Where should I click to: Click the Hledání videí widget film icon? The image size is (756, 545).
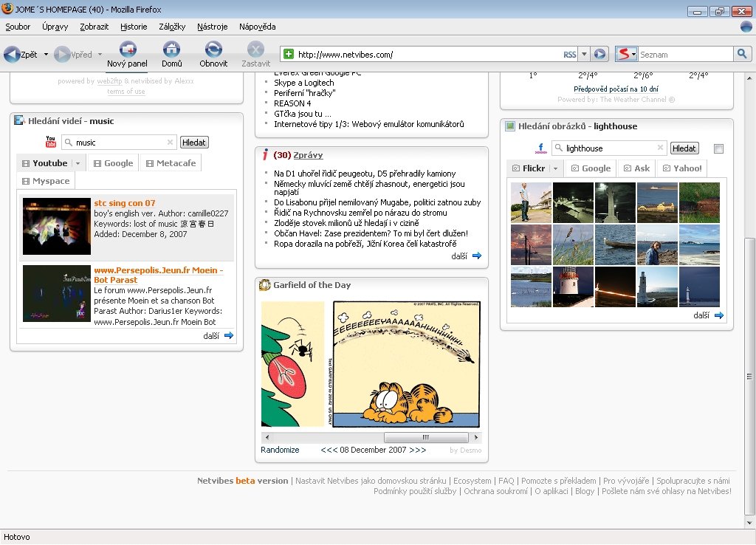click(x=19, y=120)
